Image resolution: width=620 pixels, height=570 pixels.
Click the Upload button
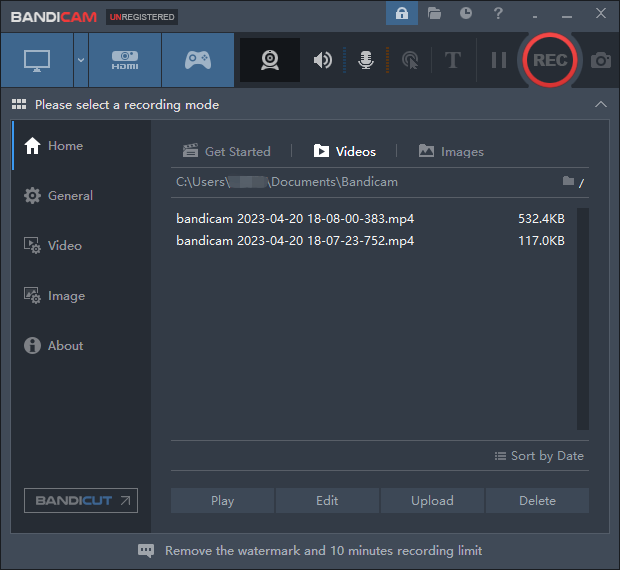(433, 500)
